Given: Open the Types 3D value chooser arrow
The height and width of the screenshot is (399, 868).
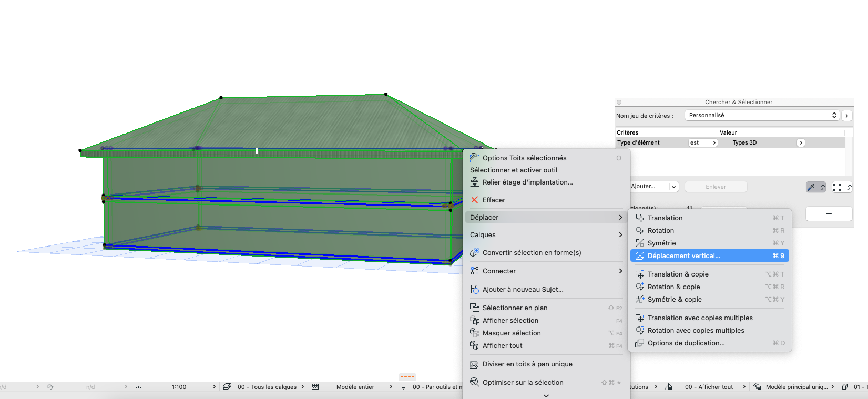Looking at the screenshot, I should point(801,142).
